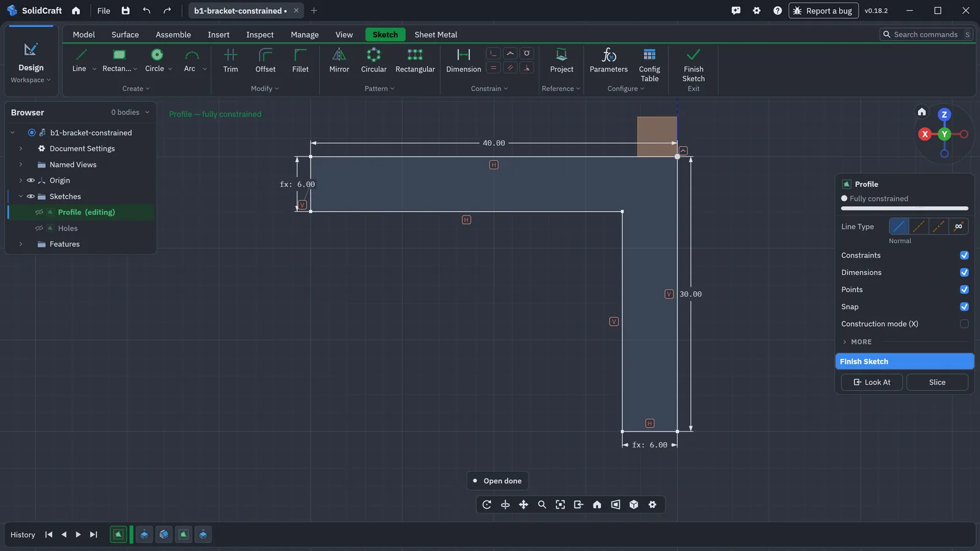Click the infinity line type icon
Viewport: 980px width, 551px height.
(959, 227)
